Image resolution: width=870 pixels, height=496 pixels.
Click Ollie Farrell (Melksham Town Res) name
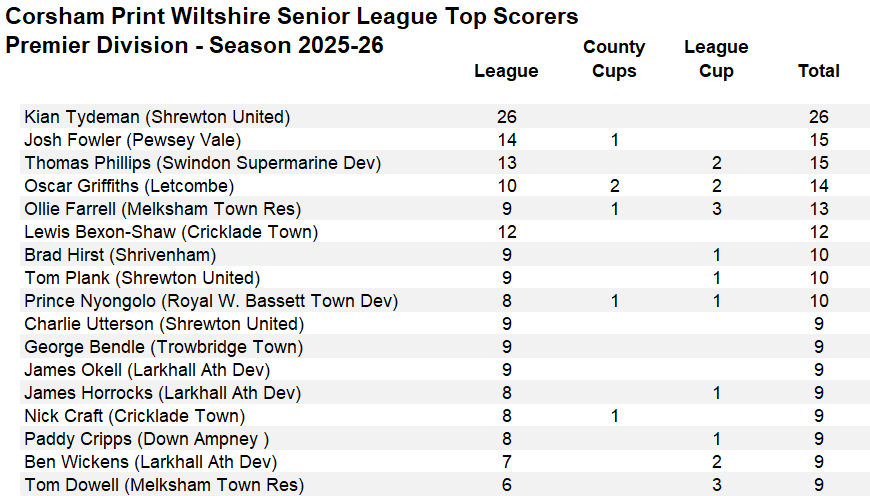point(162,209)
